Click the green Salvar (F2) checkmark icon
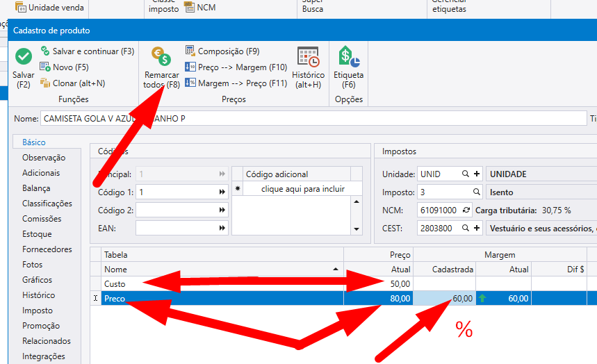Image resolution: width=597 pixels, height=364 pixels. (24, 57)
